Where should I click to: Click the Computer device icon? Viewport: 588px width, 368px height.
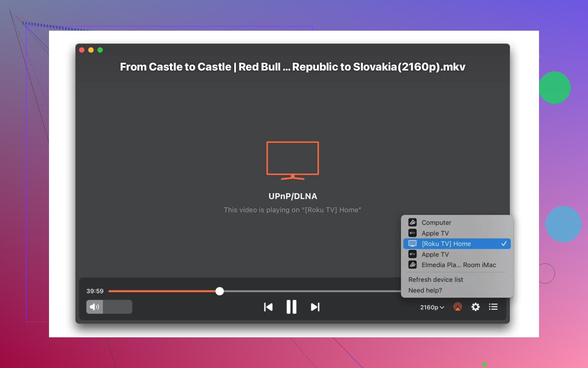click(412, 222)
